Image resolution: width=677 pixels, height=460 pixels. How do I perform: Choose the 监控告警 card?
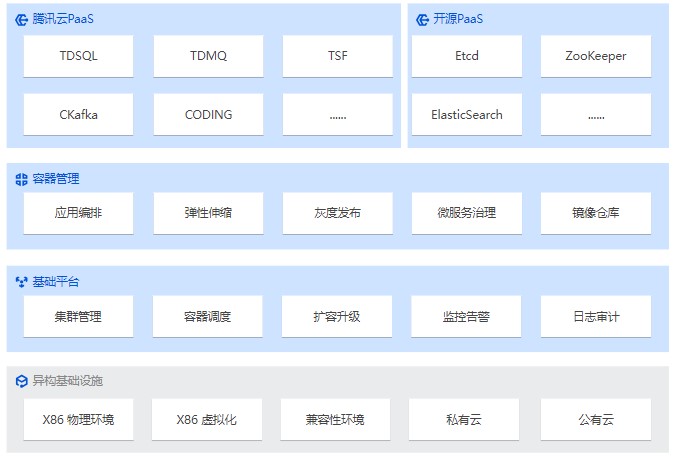[466, 317]
